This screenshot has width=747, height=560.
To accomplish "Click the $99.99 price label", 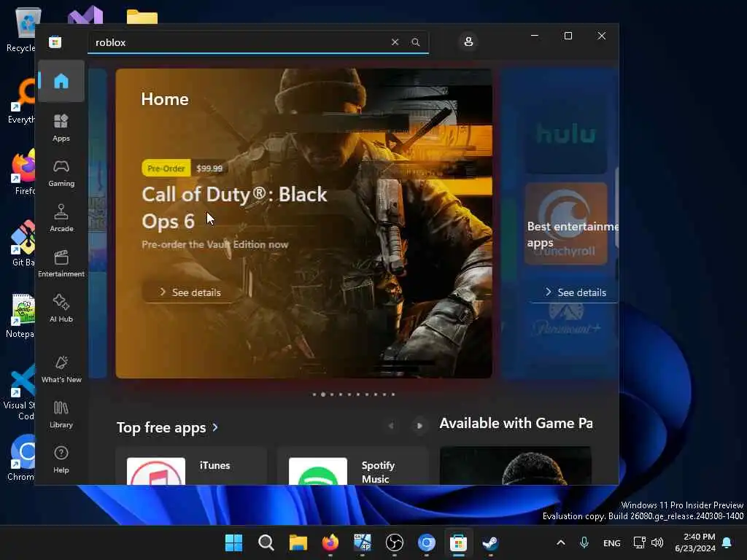I will point(209,168).
